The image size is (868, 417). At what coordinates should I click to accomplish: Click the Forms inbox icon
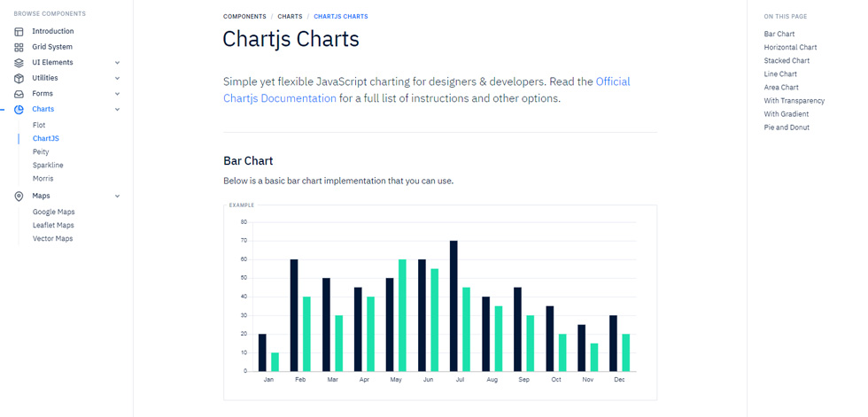19,94
